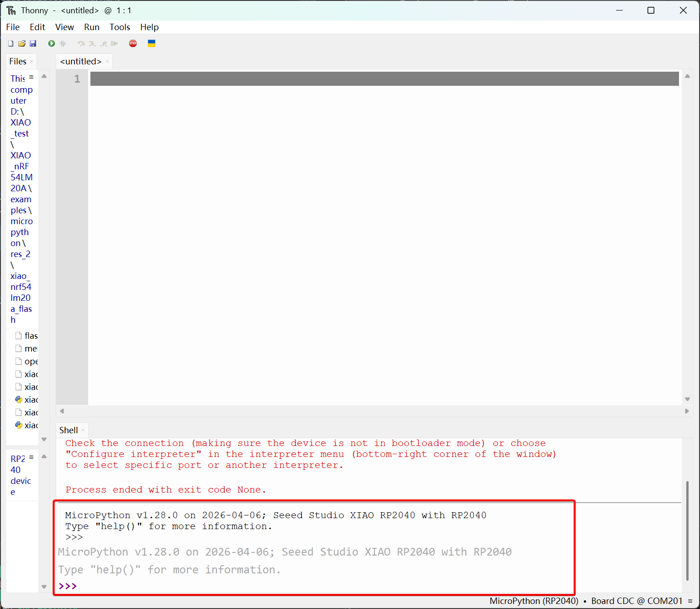Open the Edit menu
The height and width of the screenshot is (609, 700).
coord(37,27)
